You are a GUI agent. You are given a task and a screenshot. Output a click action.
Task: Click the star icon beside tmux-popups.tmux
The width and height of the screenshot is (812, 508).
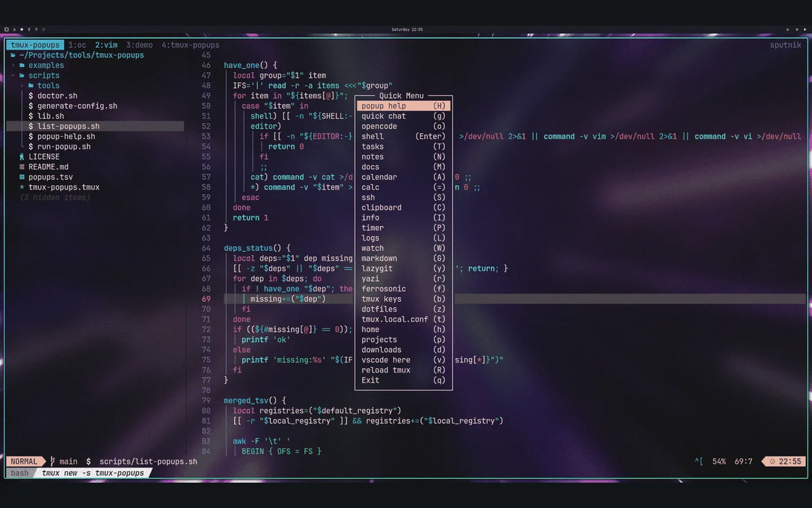tap(22, 187)
